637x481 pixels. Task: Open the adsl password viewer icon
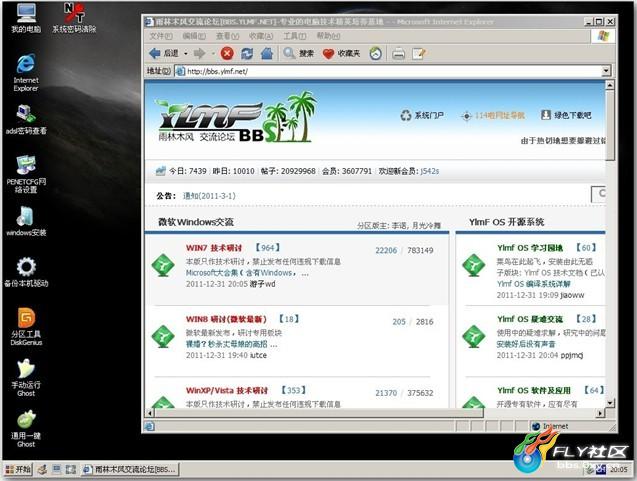coord(26,119)
